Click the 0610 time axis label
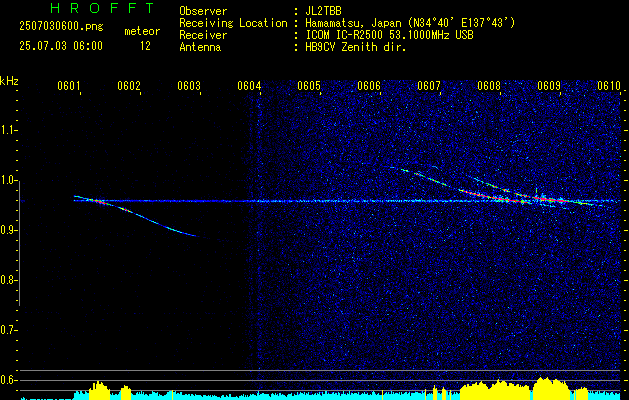The height and width of the screenshot is (400, 629). click(x=609, y=86)
